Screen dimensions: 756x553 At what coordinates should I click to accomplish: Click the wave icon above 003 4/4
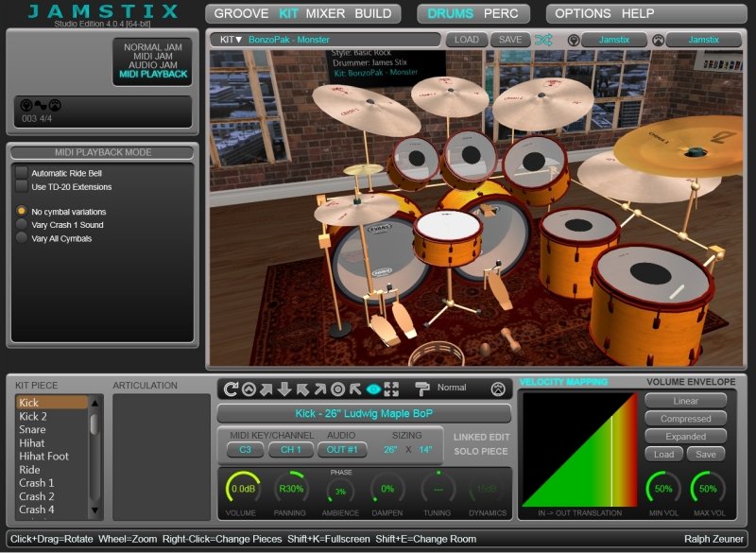41,105
